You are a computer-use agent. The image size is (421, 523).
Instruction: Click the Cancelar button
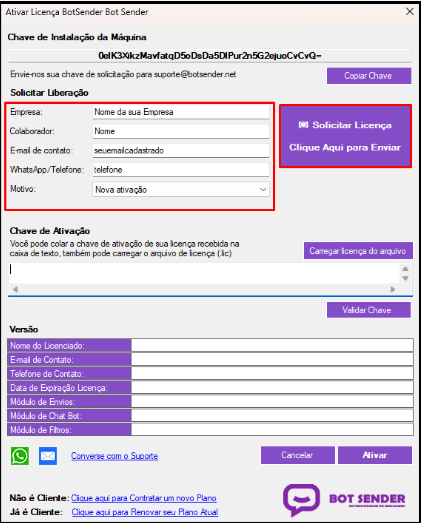pos(298,455)
